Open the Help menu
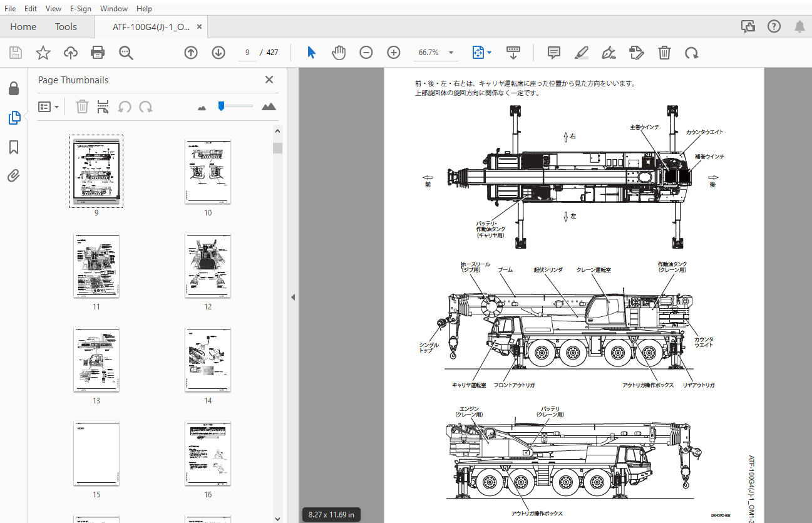Screen dimensions: 812x523 pyautogui.click(x=144, y=8)
